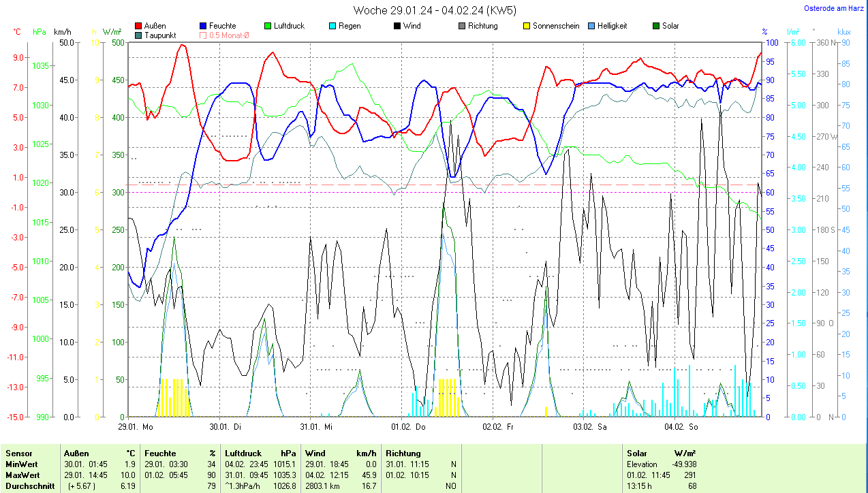Select the 31.01. Mi date label
Screen dimensions: 868x493
[x=316, y=427]
